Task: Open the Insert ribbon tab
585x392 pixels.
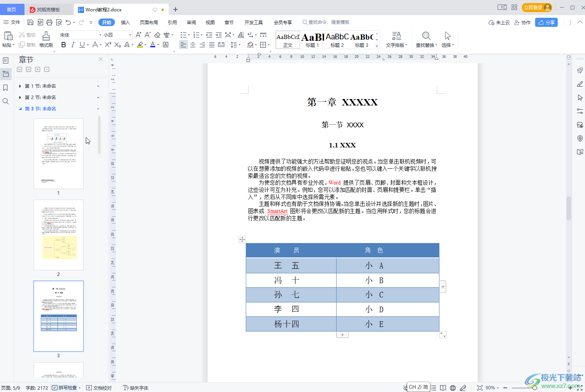Action: (x=125, y=22)
